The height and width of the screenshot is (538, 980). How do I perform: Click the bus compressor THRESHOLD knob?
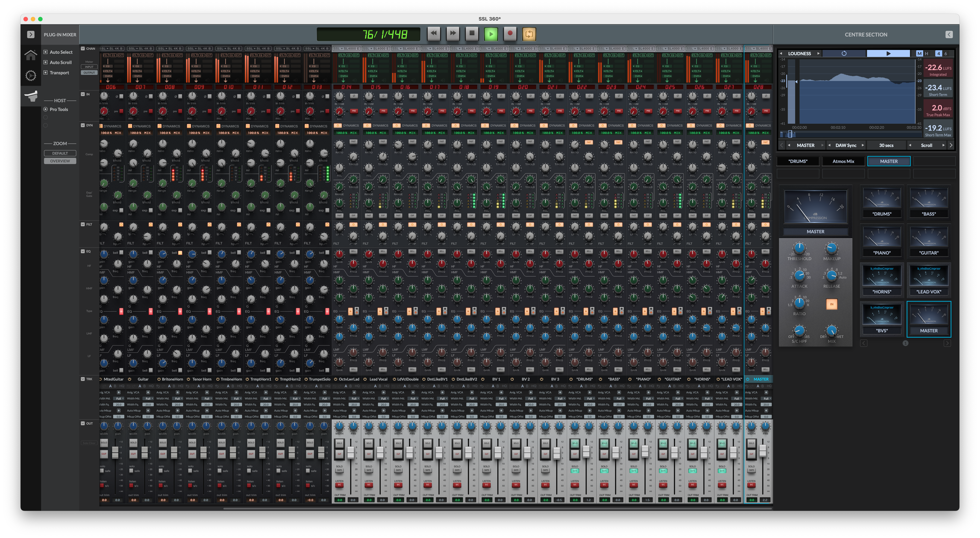799,248
